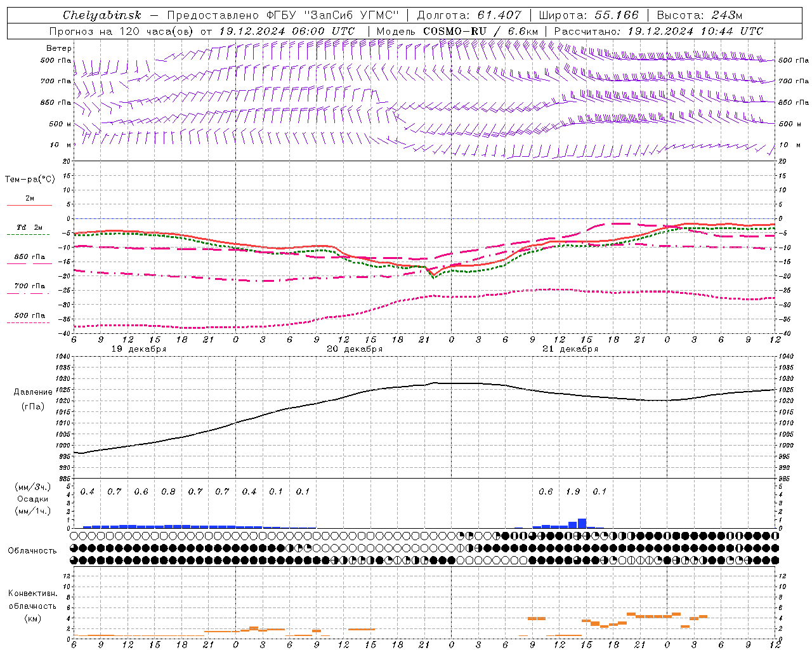Click the '(мм/3ч.)' precipitation unit label
Viewport: 812px width, 650px height.
(33, 487)
